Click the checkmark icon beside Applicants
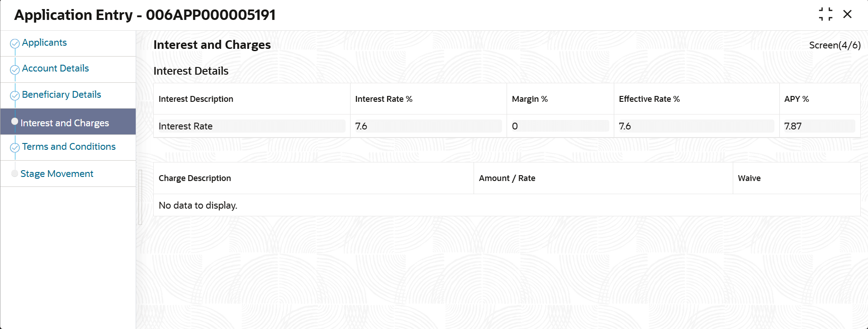The image size is (868, 329). tap(15, 43)
